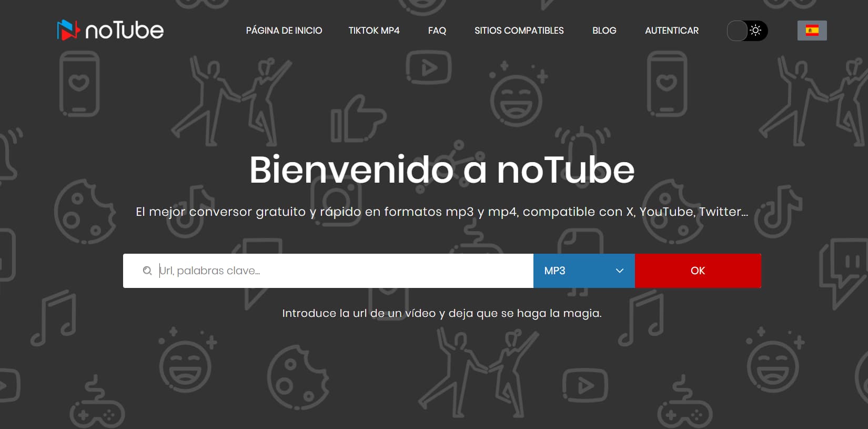Go to TikTok MP4 page

click(374, 31)
